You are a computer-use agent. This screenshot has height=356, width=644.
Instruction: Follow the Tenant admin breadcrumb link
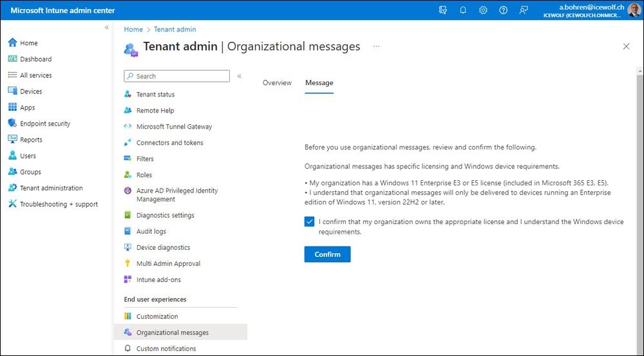(x=175, y=30)
